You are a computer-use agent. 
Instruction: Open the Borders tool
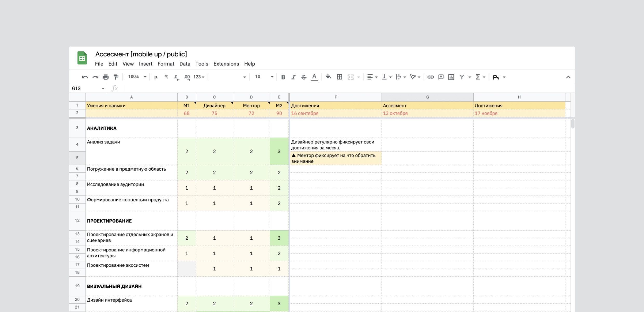(339, 77)
